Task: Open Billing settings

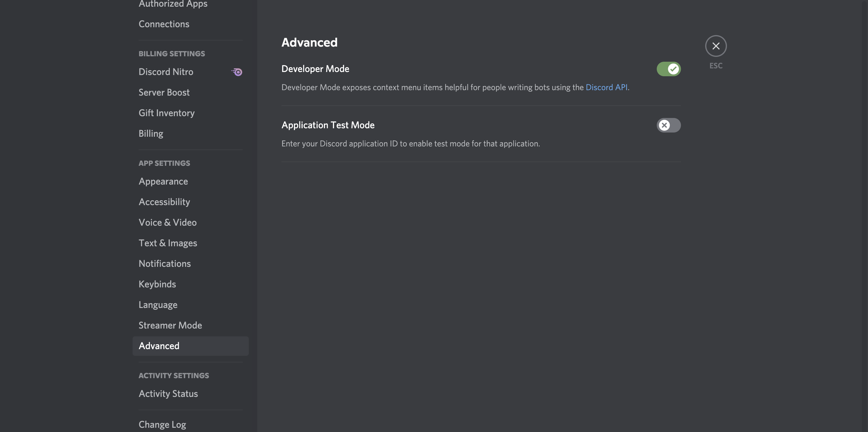Action: (x=150, y=133)
